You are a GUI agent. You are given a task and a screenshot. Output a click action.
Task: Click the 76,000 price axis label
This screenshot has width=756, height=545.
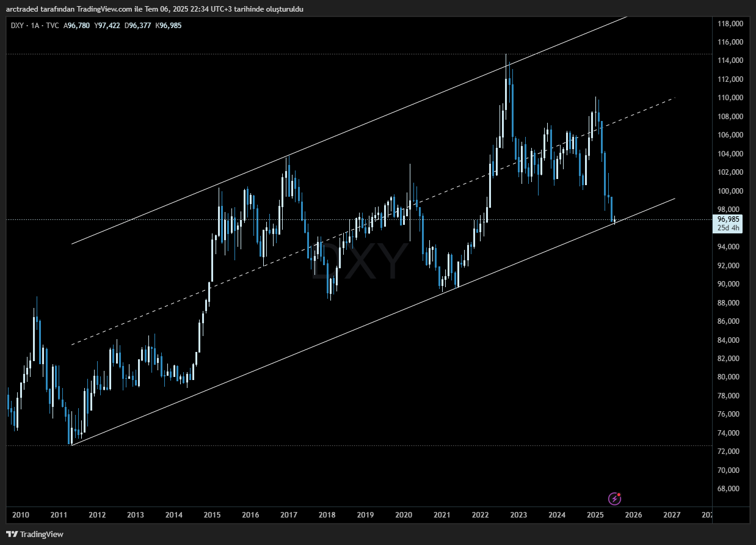pyautogui.click(x=730, y=414)
